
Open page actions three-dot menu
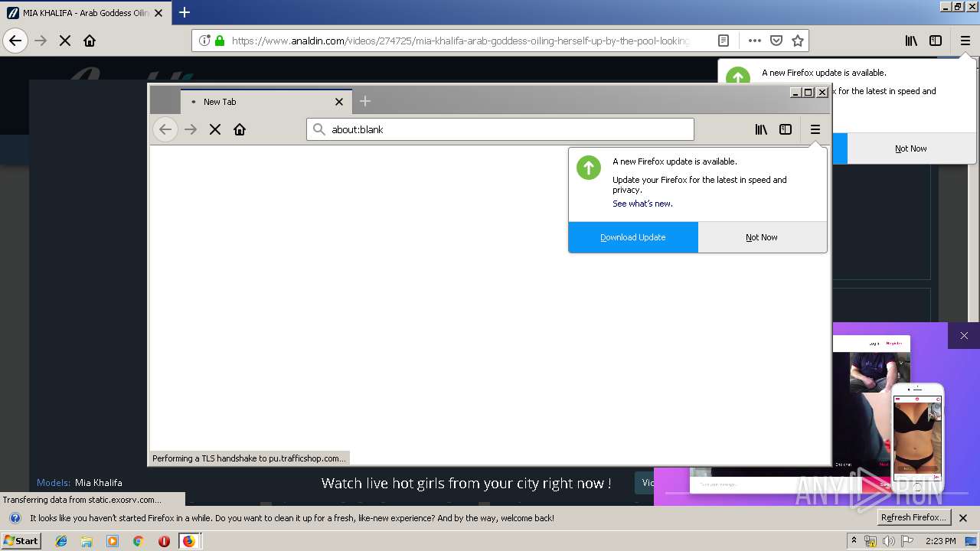tap(755, 41)
